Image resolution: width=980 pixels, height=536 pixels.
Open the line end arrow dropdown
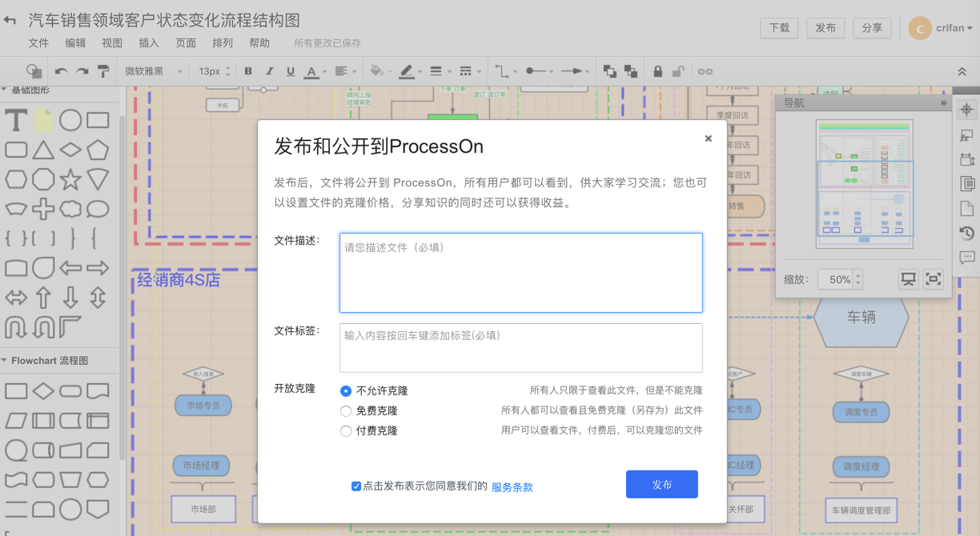pyautogui.click(x=575, y=72)
